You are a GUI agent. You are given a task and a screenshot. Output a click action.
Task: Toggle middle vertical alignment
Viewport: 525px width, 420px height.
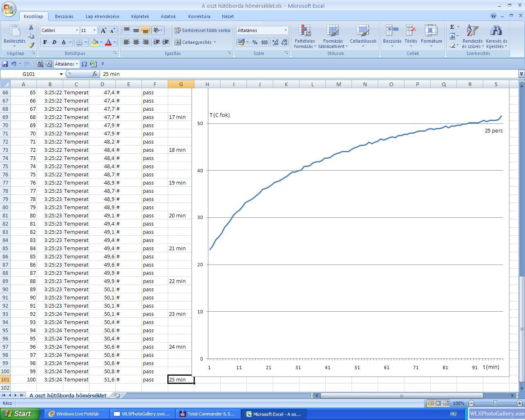pyautogui.click(x=136, y=30)
